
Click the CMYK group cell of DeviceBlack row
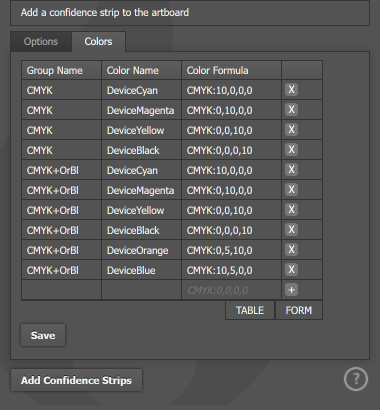(x=61, y=150)
